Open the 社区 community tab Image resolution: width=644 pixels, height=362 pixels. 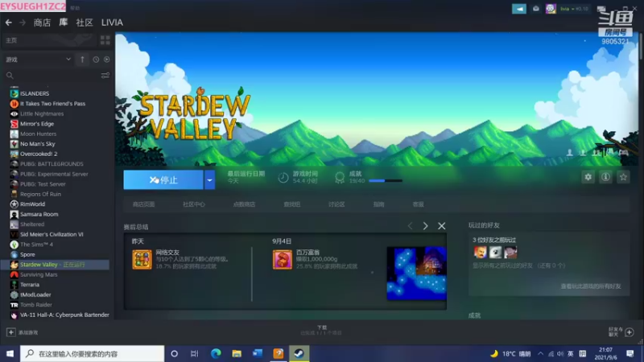pos(85,23)
